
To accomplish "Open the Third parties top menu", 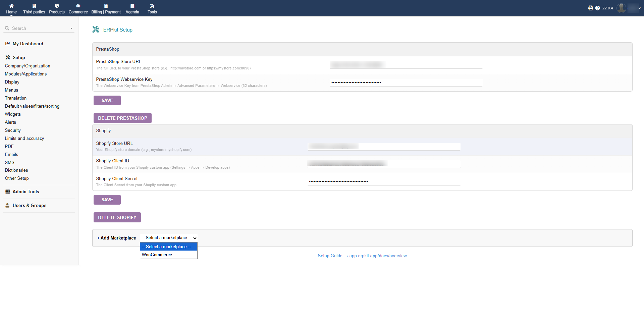I will coord(34,8).
